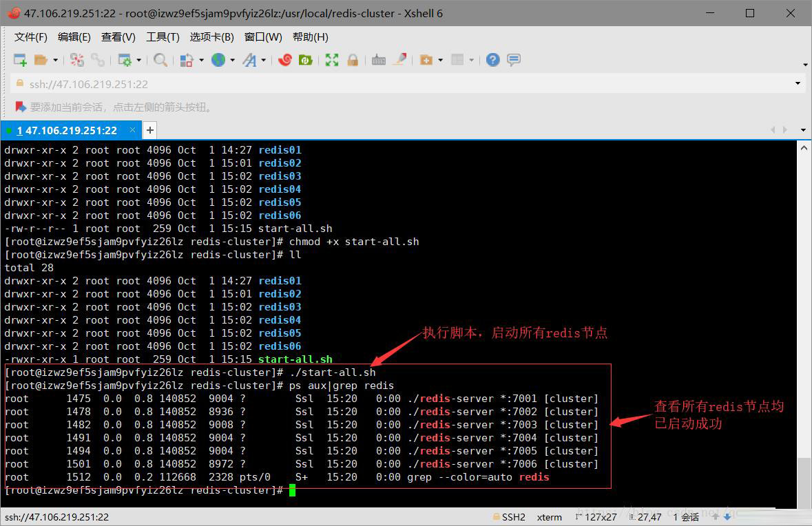Expand the layout panes dropdown arrow
The width and height of the screenshot is (812, 526).
(x=472, y=60)
